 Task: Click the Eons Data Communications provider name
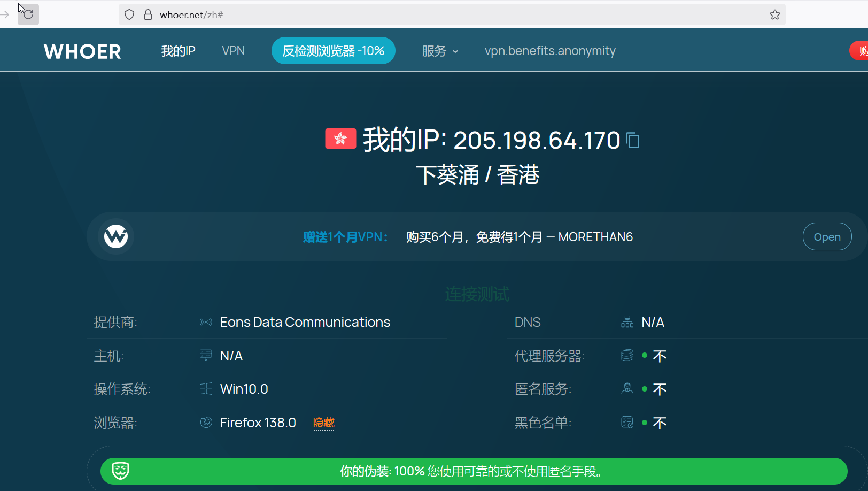[305, 322]
